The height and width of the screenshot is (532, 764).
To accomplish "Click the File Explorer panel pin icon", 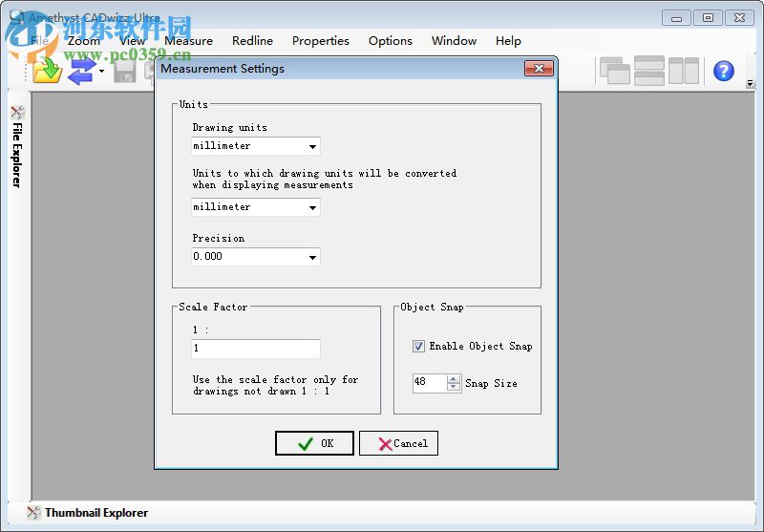I will point(17,113).
